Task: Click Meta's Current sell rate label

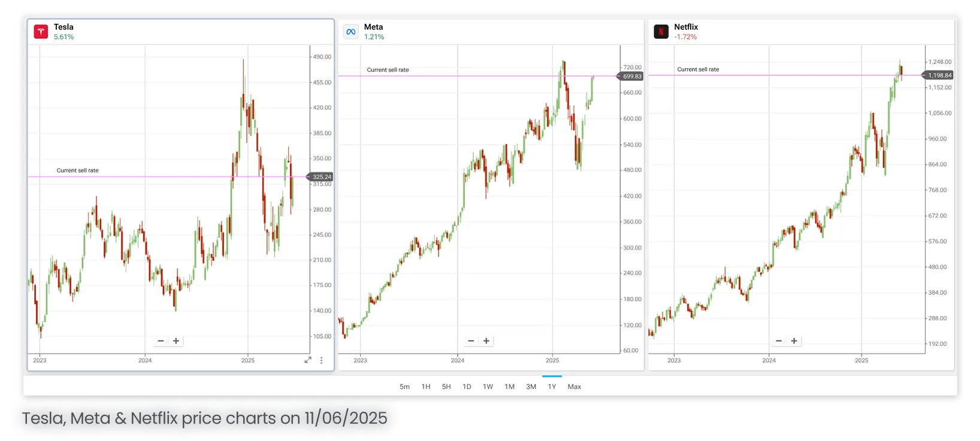Action: pos(388,70)
